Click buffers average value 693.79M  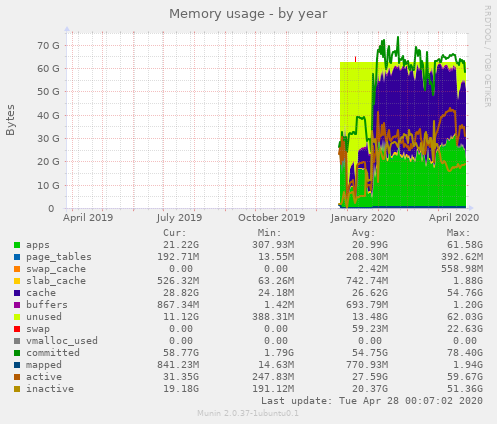[367, 305]
